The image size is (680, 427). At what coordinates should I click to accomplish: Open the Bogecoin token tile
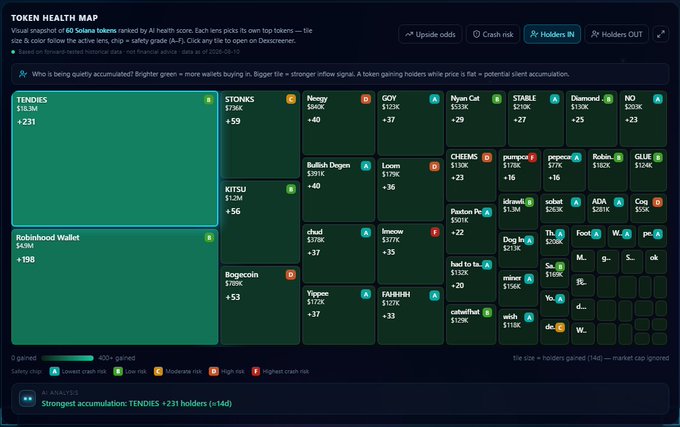(x=260, y=306)
